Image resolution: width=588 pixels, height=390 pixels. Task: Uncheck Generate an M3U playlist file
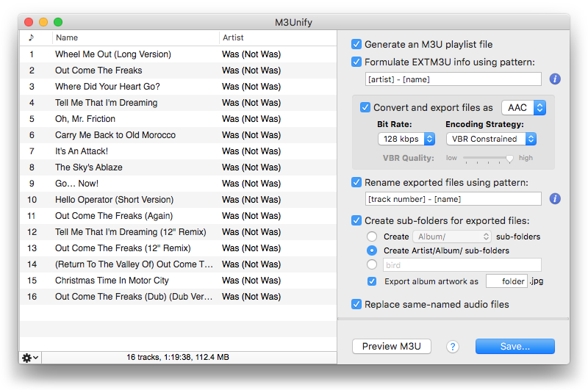(356, 44)
